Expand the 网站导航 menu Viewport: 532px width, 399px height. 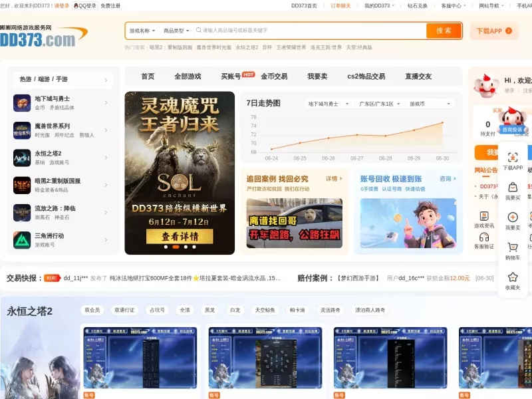click(x=491, y=6)
